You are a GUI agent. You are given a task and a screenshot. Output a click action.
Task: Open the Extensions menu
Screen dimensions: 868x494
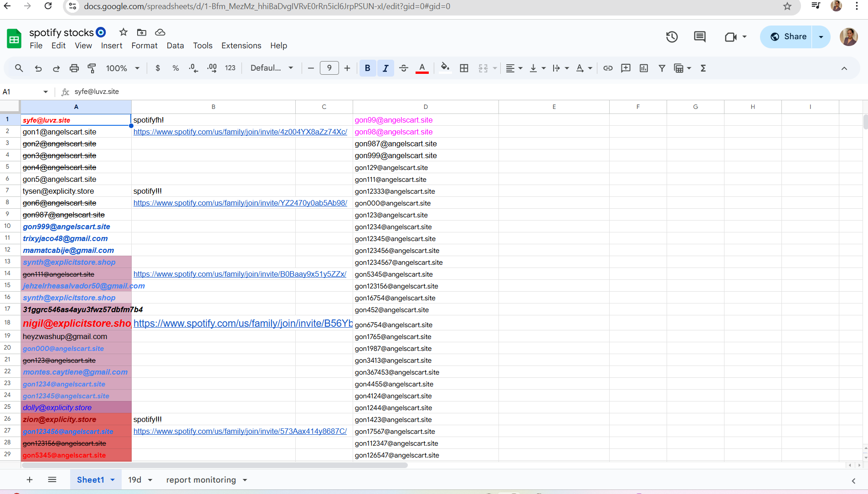[x=241, y=46]
